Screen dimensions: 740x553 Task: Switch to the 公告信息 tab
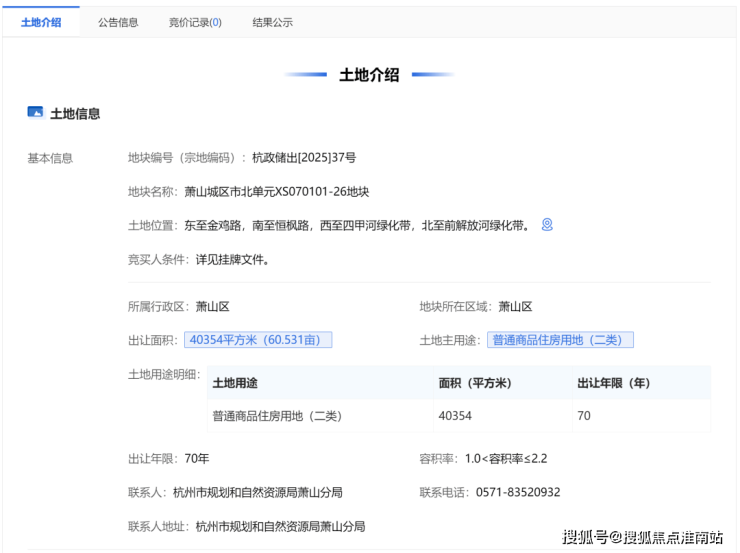pyautogui.click(x=118, y=22)
